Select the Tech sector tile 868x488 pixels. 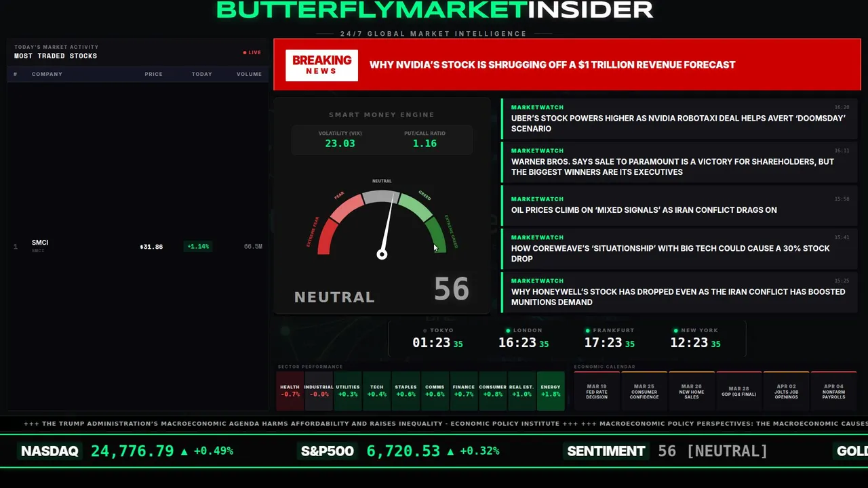pyautogui.click(x=377, y=390)
